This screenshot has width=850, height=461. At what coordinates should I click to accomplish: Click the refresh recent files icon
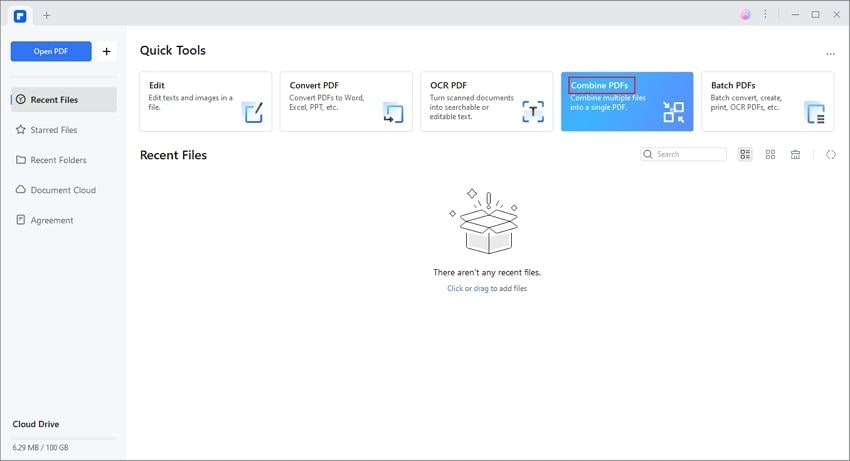[x=830, y=155]
